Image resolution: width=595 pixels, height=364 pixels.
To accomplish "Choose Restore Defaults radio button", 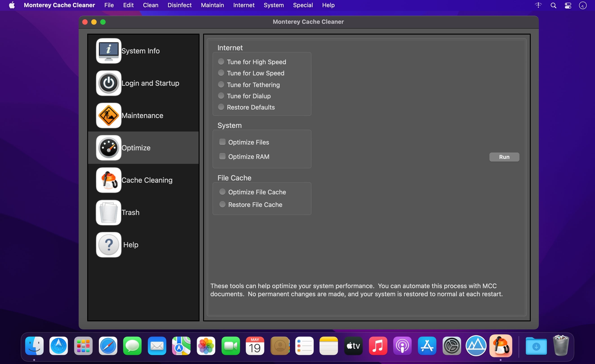I will coord(221,107).
